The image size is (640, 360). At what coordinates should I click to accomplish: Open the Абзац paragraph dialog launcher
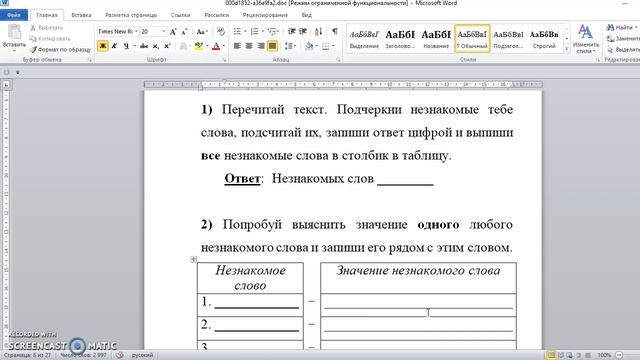[338, 60]
